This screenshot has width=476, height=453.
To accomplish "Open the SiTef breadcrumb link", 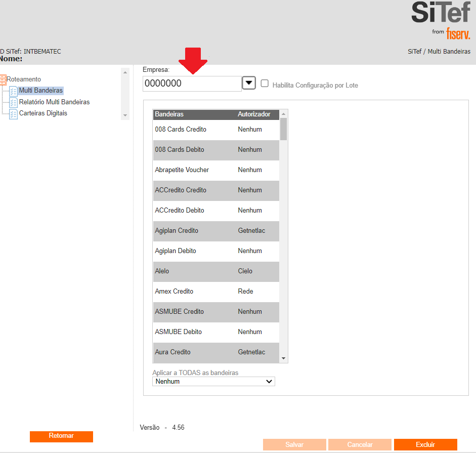I will click(415, 51).
